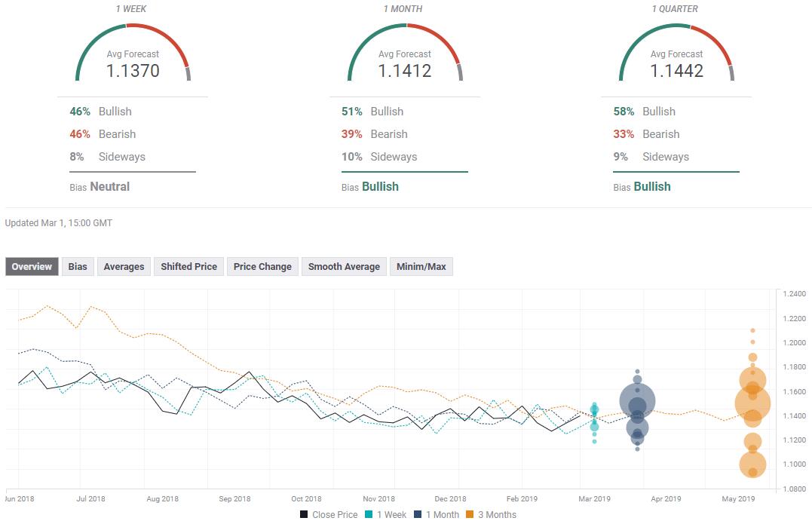Open the Price Change tab
Image resolution: width=812 pixels, height=524 pixels.
(262, 266)
